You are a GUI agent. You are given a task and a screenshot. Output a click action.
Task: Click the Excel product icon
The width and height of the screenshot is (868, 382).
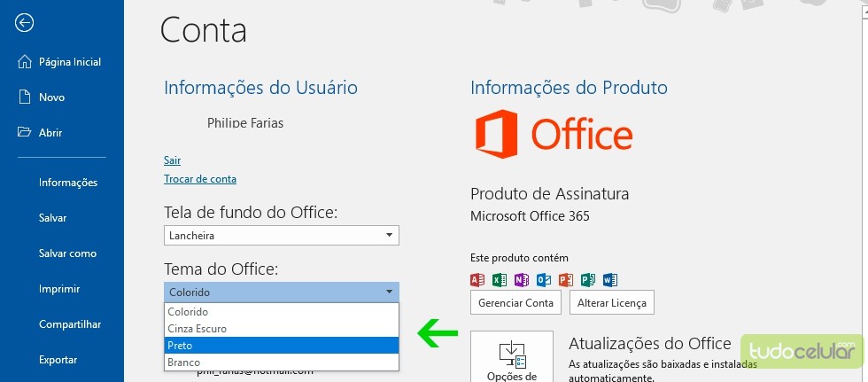[x=500, y=280]
